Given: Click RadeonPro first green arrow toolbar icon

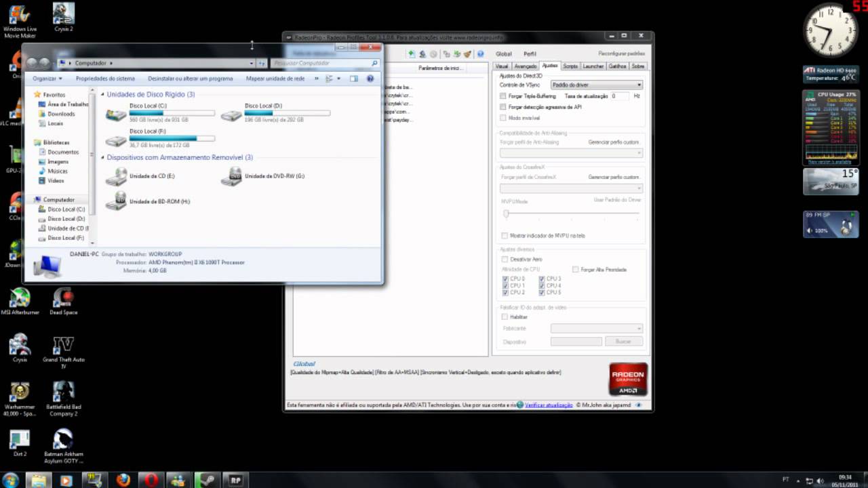Looking at the screenshot, I should point(412,54).
